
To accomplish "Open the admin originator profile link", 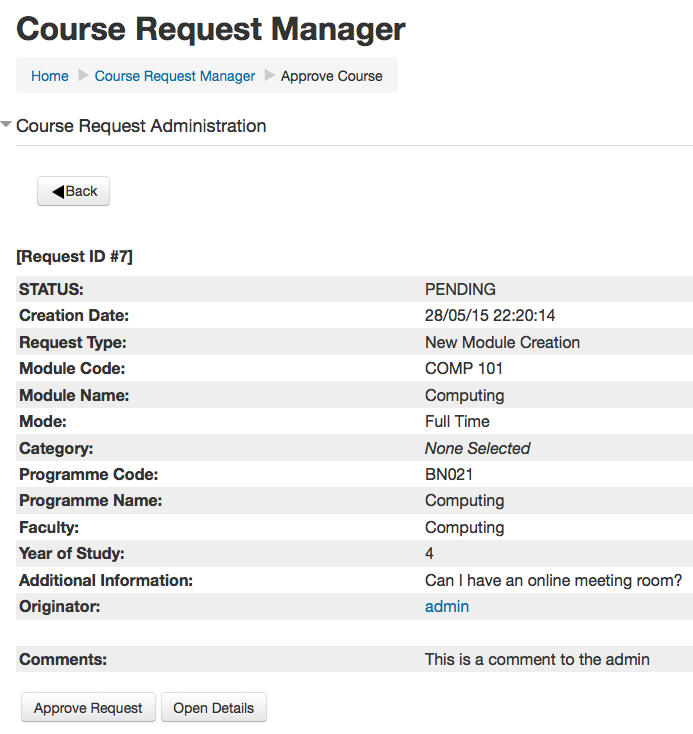I will pos(446,606).
